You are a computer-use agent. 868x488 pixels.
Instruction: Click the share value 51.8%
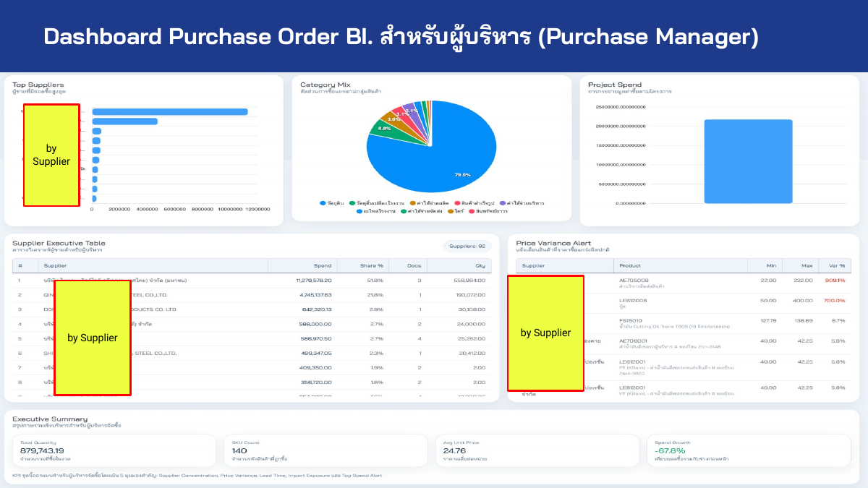point(375,280)
